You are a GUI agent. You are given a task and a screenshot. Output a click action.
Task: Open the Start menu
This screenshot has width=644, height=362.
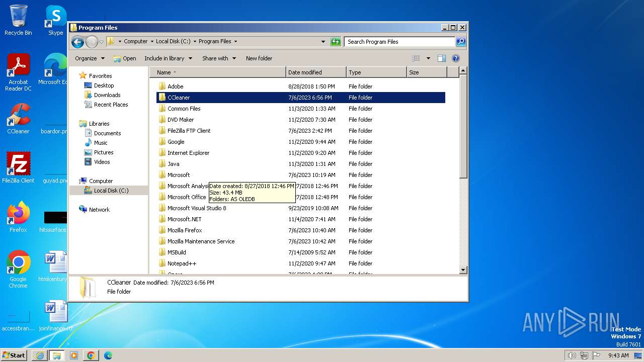point(14,355)
